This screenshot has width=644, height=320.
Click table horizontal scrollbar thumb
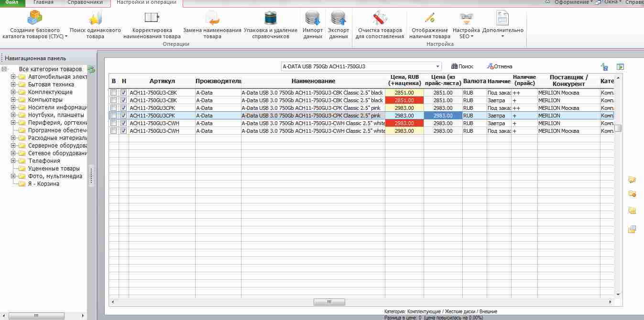[x=329, y=302]
